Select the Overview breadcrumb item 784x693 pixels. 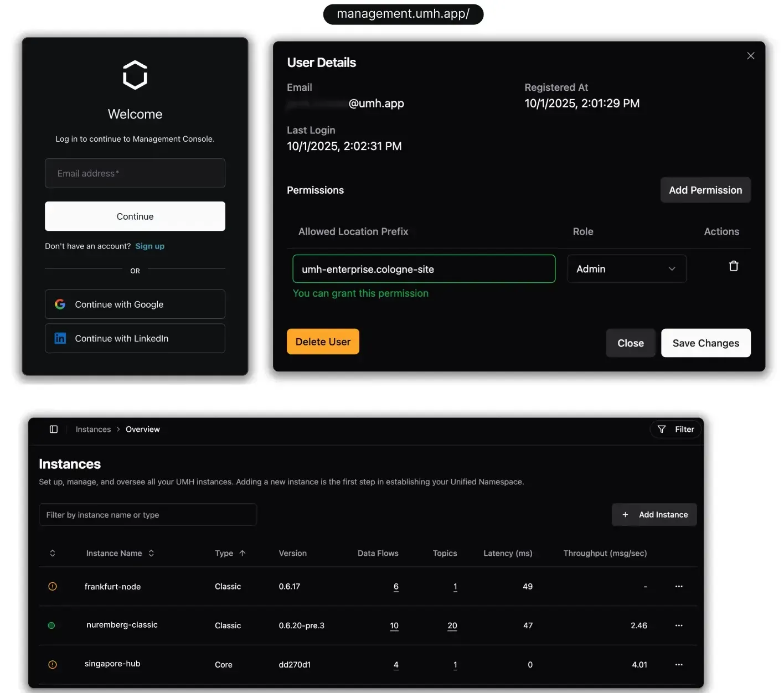coord(142,430)
